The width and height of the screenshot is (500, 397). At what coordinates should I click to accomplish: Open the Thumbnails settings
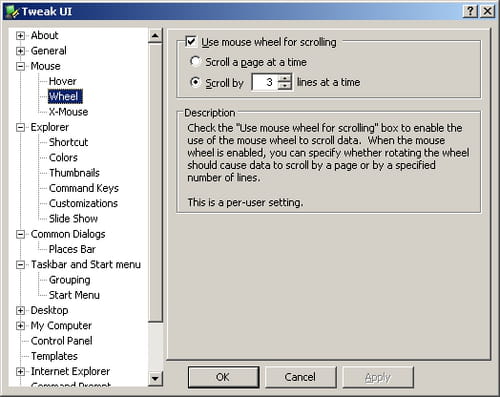click(74, 173)
